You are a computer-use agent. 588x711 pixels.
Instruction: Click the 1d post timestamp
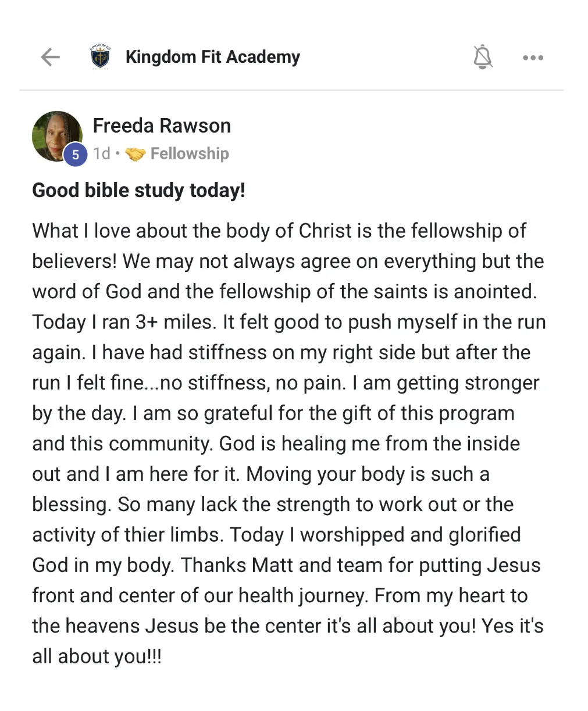102,153
